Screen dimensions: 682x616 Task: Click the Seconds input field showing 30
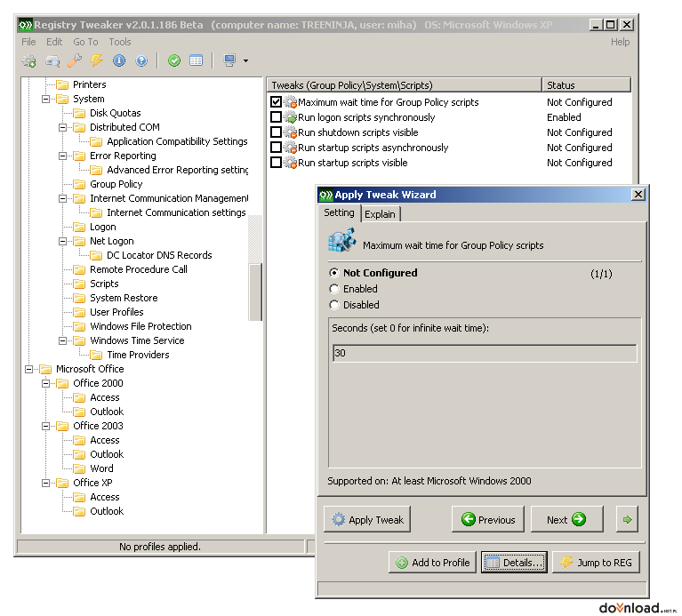pos(485,354)
